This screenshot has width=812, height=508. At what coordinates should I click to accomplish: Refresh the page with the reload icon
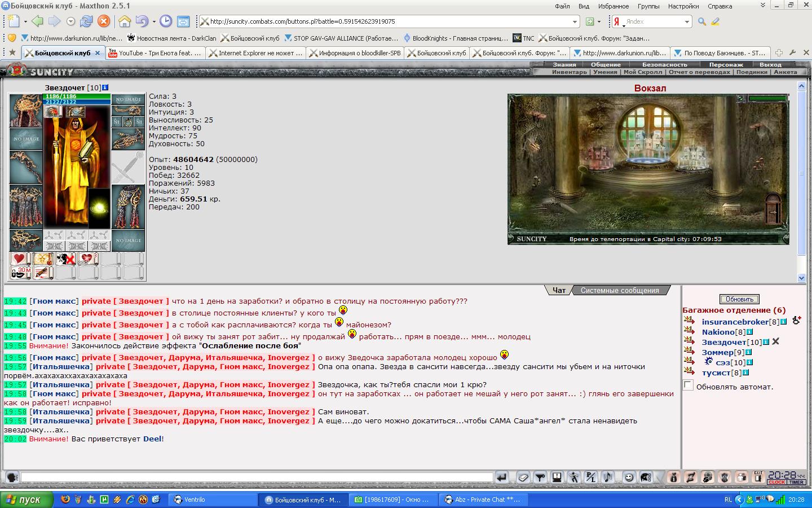pos(86,21)
